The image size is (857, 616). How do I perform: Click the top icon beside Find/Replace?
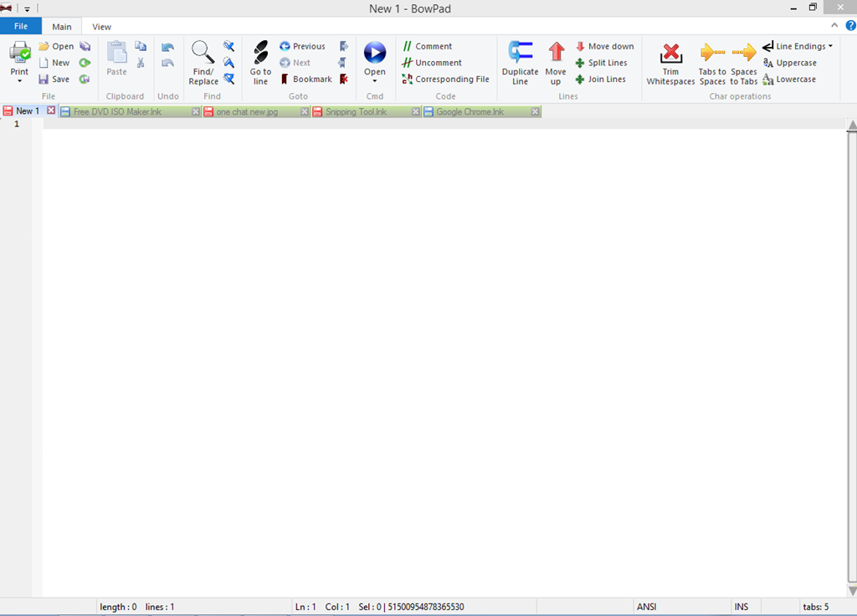point(229,47)
